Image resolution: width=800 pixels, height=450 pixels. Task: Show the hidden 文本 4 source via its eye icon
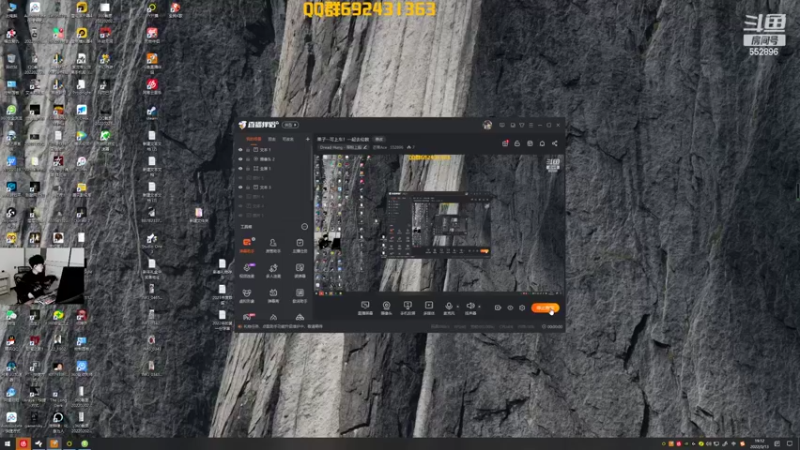240,206
